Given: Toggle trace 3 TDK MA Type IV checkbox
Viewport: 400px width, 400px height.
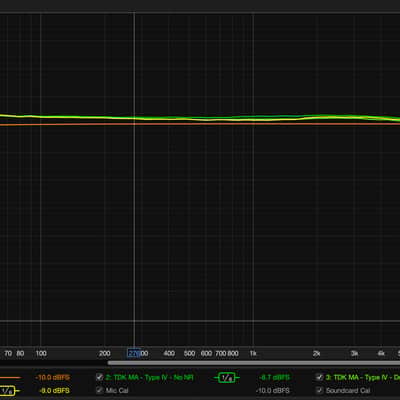Looking at the screenshot, I should (x=320, y=377).
